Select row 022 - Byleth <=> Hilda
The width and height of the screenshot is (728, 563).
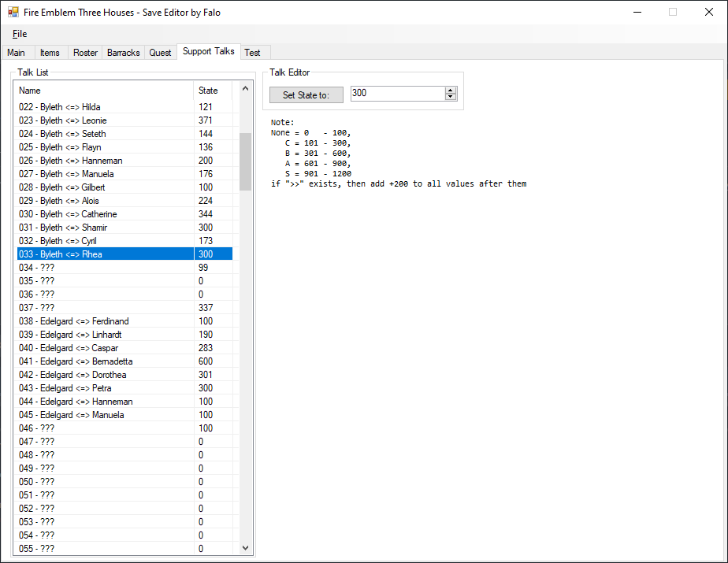[125, 107]
